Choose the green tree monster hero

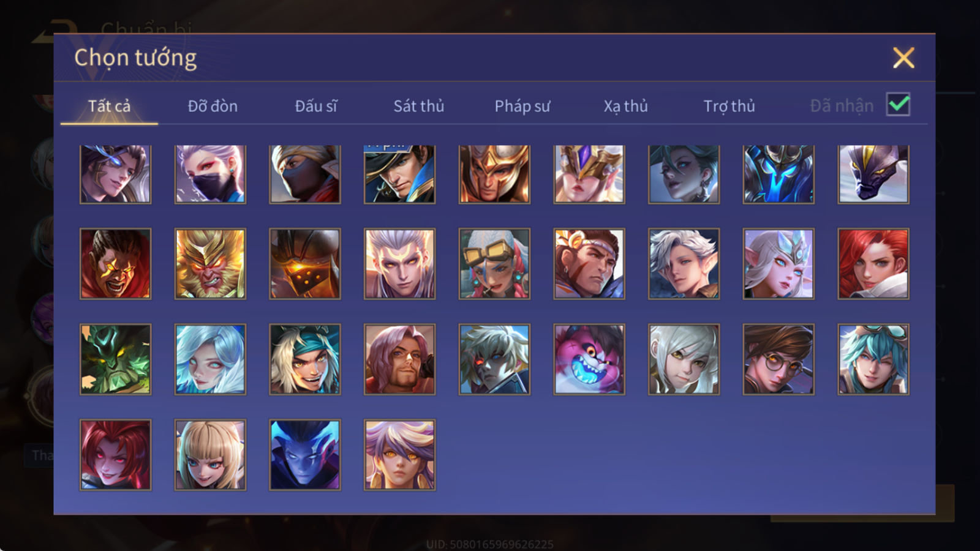coord(115,359)
